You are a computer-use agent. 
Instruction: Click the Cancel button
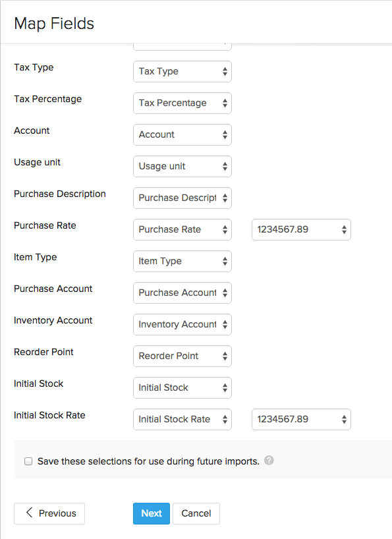tap(196, 513)
